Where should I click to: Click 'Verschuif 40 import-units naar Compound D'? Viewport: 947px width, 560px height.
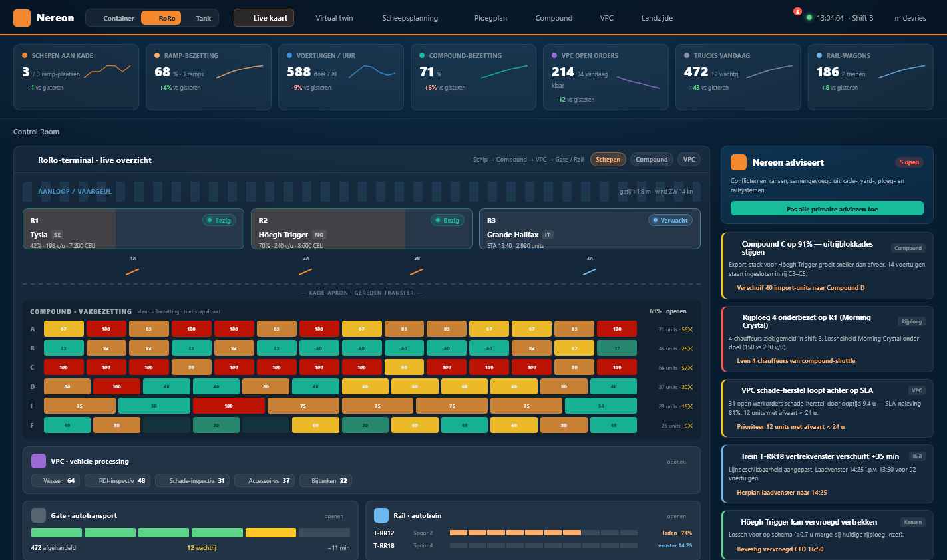click(801, 288)
